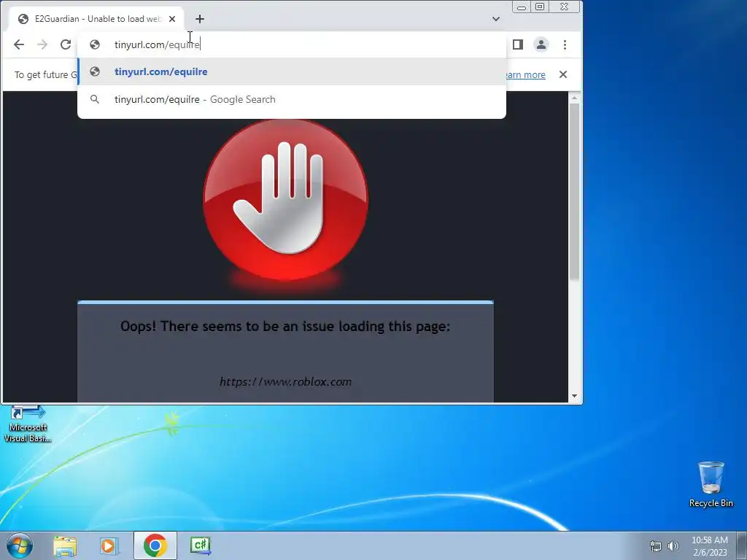
Task: Select the E2Guardian tab
Action: 97,19
